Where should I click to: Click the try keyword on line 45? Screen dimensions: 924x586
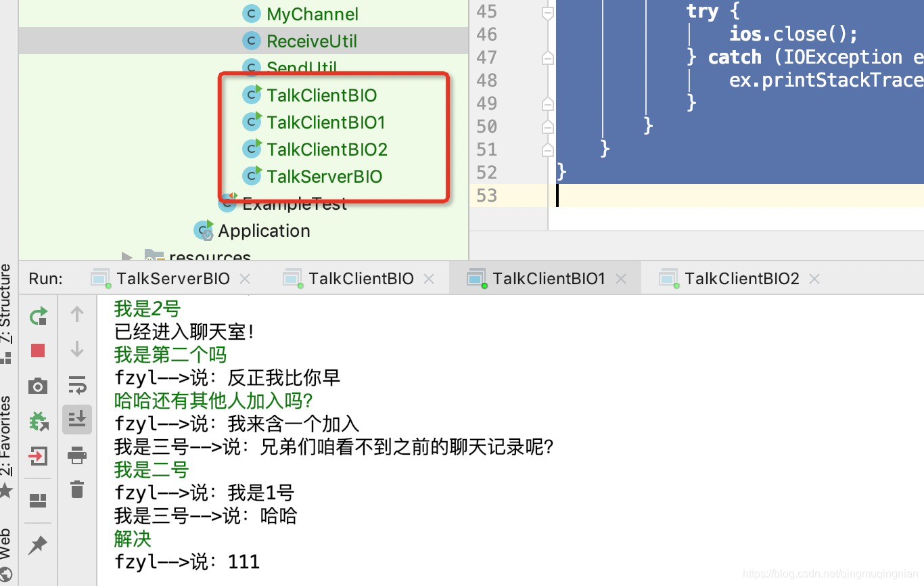pos(702,11)
